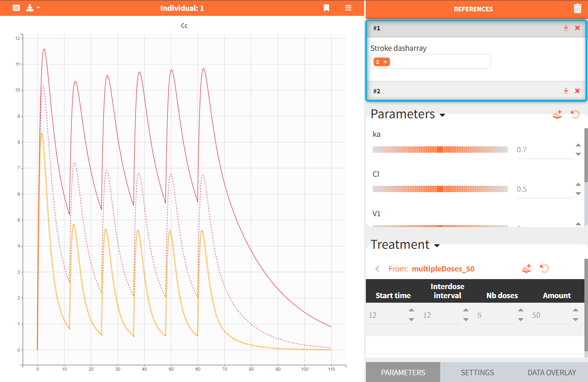The image size is (588, 382).
Task: Go back using the arrow beside From
Action: pyautogui.click(x=377, y=269)
